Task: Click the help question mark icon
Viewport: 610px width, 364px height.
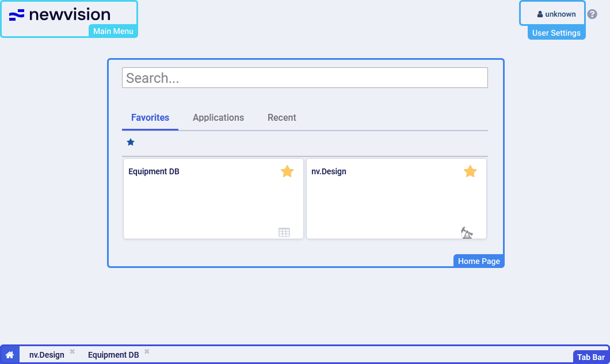Action: tap(592, 14)
